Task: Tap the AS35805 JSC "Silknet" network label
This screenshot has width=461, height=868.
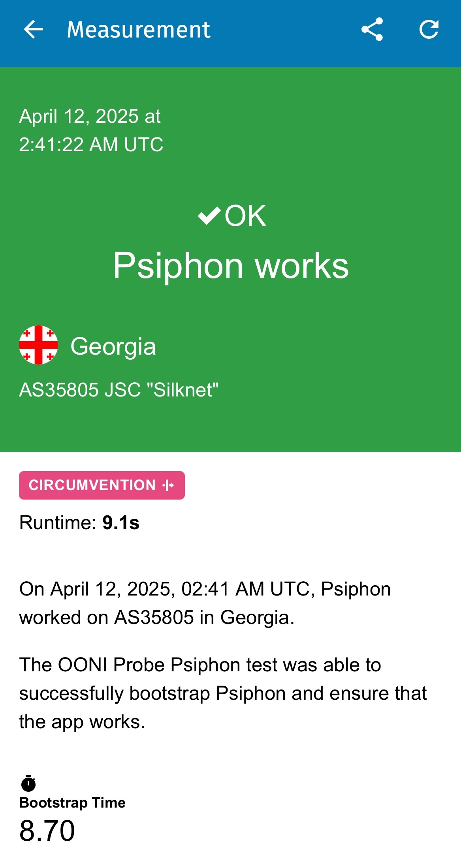Action: tap(119, 390)
